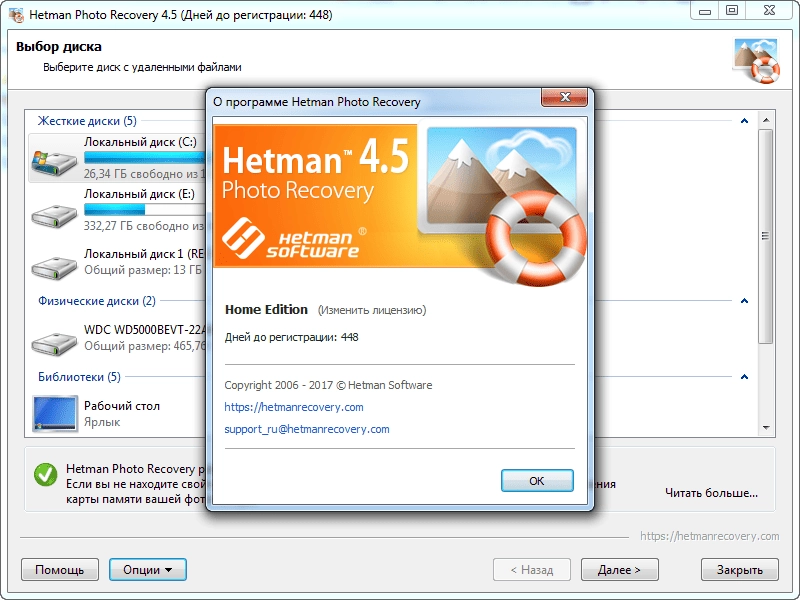The height and width of the screenshot is (600, 800).
Task: Click the disk list vertical scrollbar thumb
Action: pyautogui.click(x=765, y=236)
